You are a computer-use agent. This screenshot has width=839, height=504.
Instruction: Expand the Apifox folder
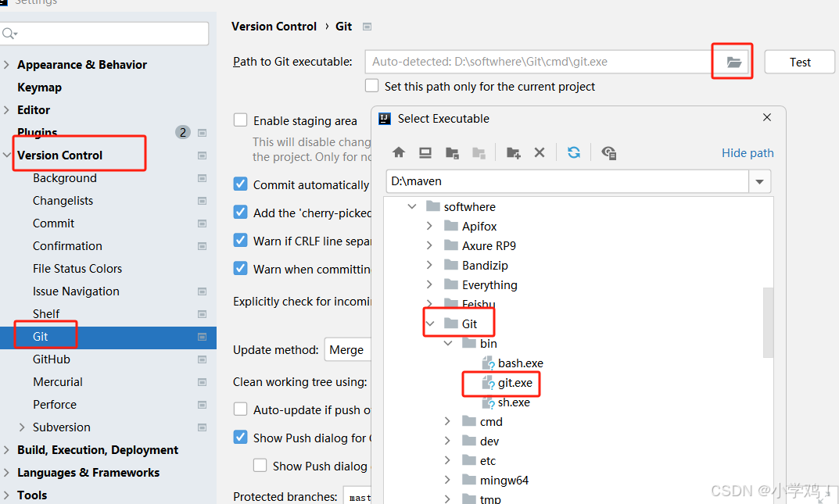coord(429,226)
